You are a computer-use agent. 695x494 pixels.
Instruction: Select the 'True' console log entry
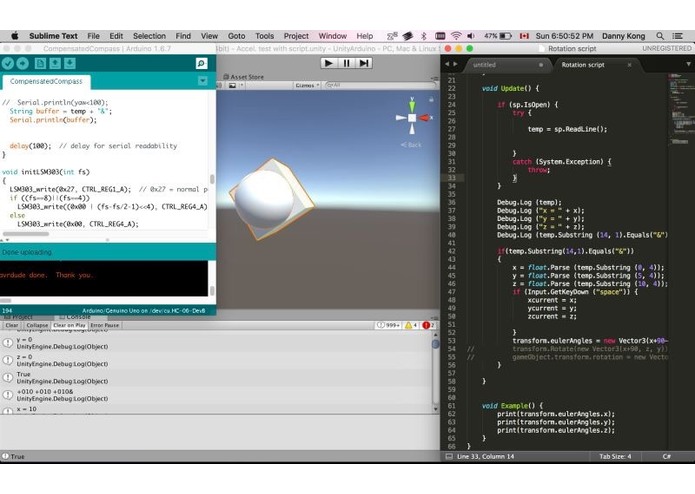pyautogui.click(x=215, y=377)
